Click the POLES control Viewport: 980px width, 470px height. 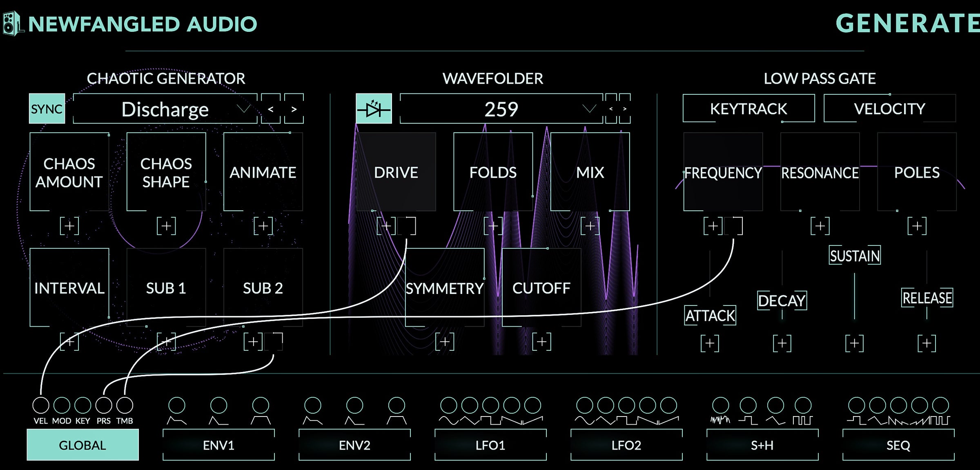[917, 172]
